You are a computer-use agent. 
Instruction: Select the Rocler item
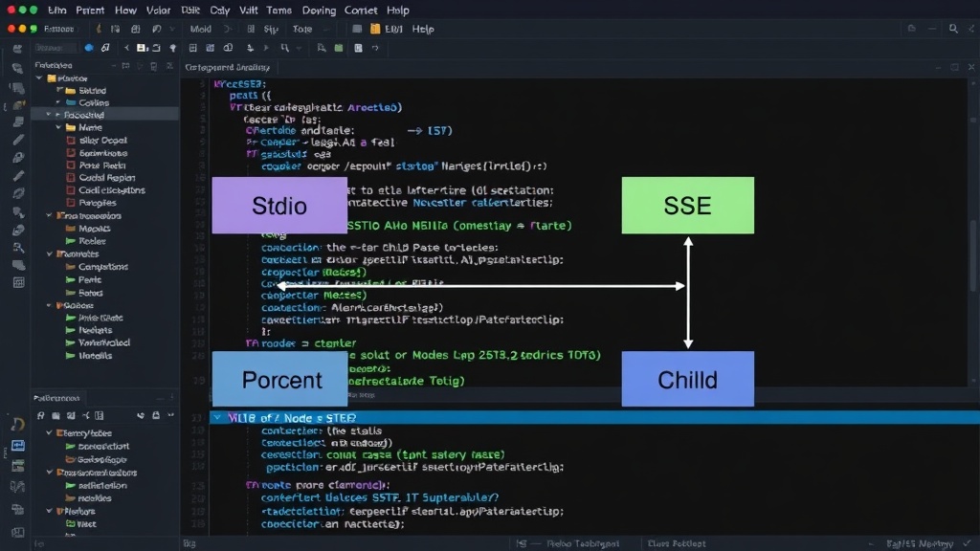pyautogui.click(x=93, y=241)
